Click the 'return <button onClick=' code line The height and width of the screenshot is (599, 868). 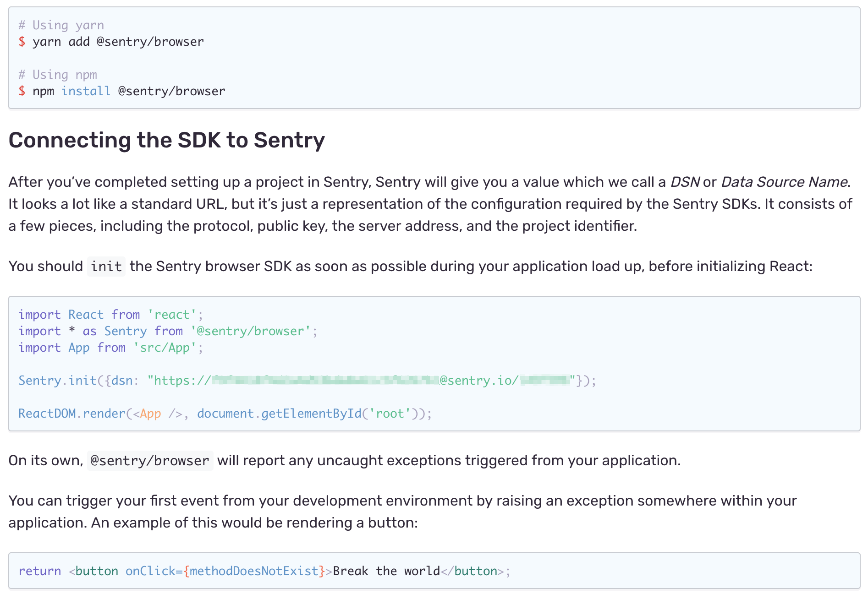(264, 571)
